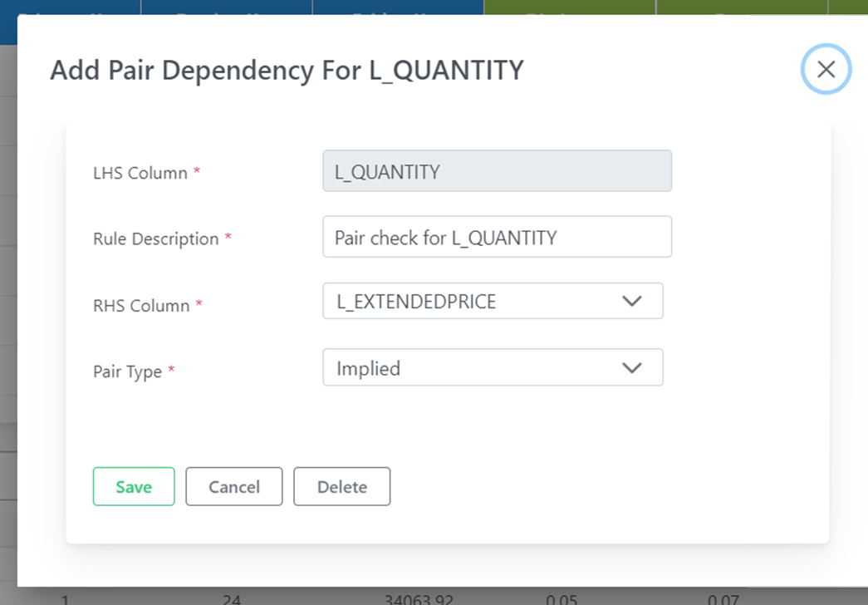Close the Add Pair Dependency dialog

point(826,70)
